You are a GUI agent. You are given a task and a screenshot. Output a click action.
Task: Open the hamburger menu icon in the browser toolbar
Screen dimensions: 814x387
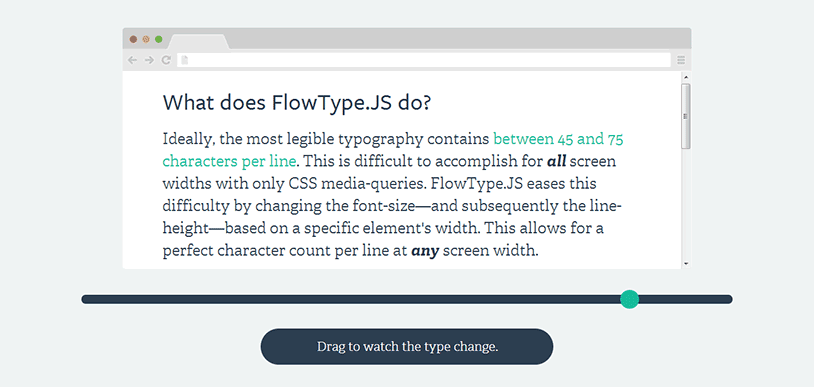click(x=681, y=60)
